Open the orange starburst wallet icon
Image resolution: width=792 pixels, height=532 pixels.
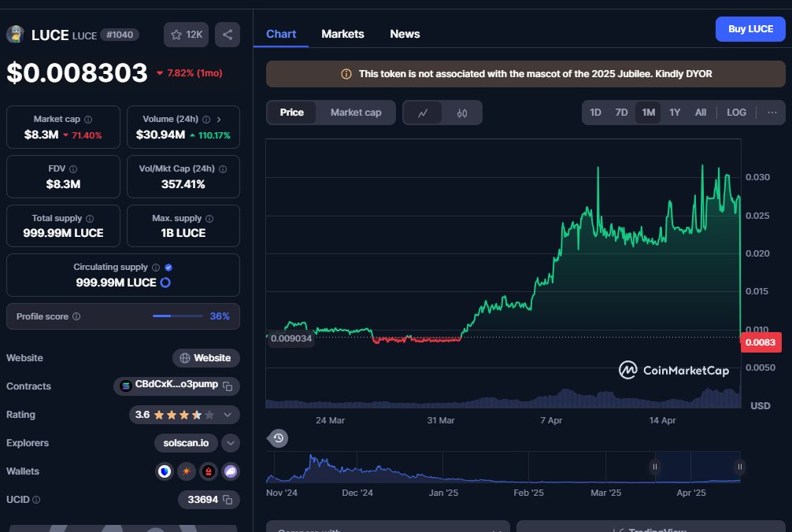187,471
